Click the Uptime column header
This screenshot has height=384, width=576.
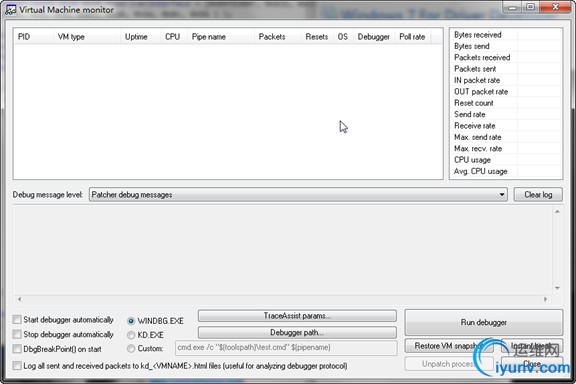140,37
